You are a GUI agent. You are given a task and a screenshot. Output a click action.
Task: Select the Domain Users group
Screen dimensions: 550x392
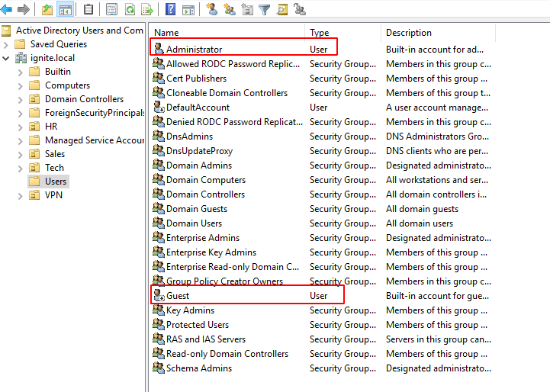point(194,223)
